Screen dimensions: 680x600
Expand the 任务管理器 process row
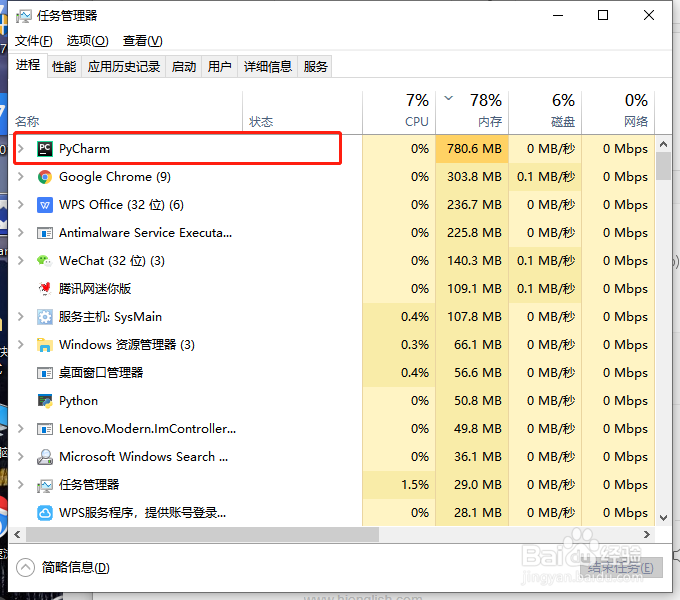pyautogui.click(x=20, y=485)
